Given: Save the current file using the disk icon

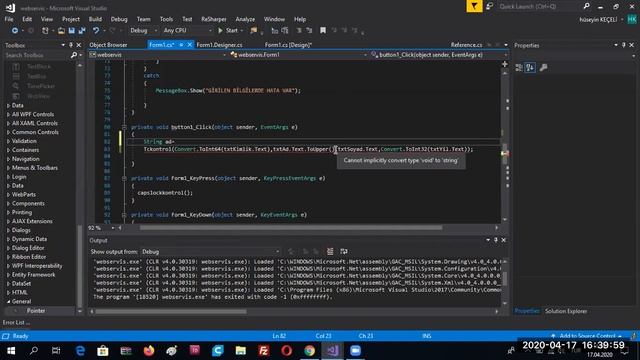Looking at the screenshot, I should [x=71, y=31].
